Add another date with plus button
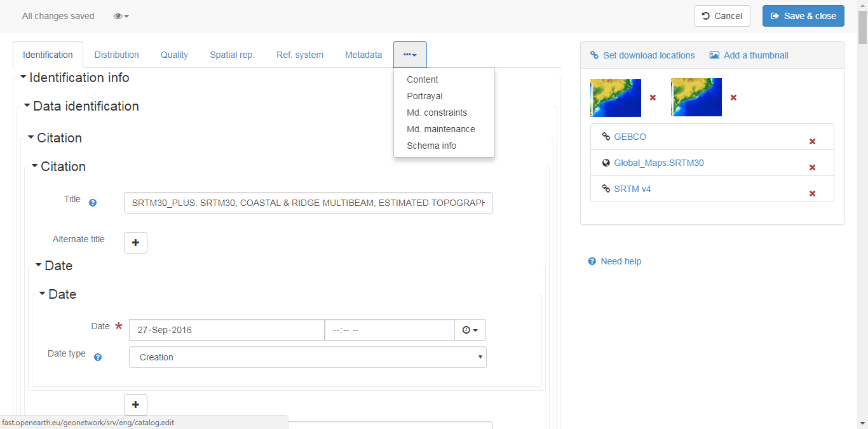 135,405
